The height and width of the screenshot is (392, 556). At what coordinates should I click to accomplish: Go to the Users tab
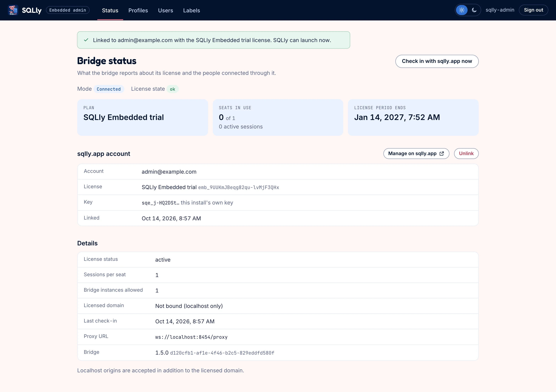(165, 10)
